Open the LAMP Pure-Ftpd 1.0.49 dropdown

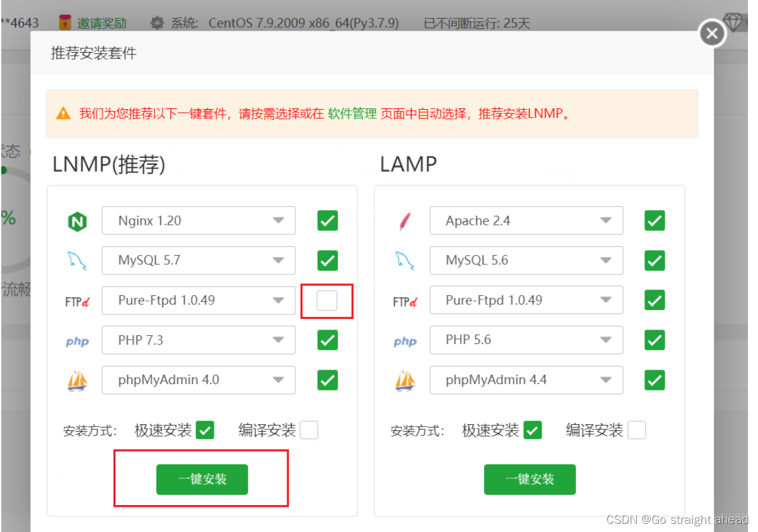[x=527, y=300]
